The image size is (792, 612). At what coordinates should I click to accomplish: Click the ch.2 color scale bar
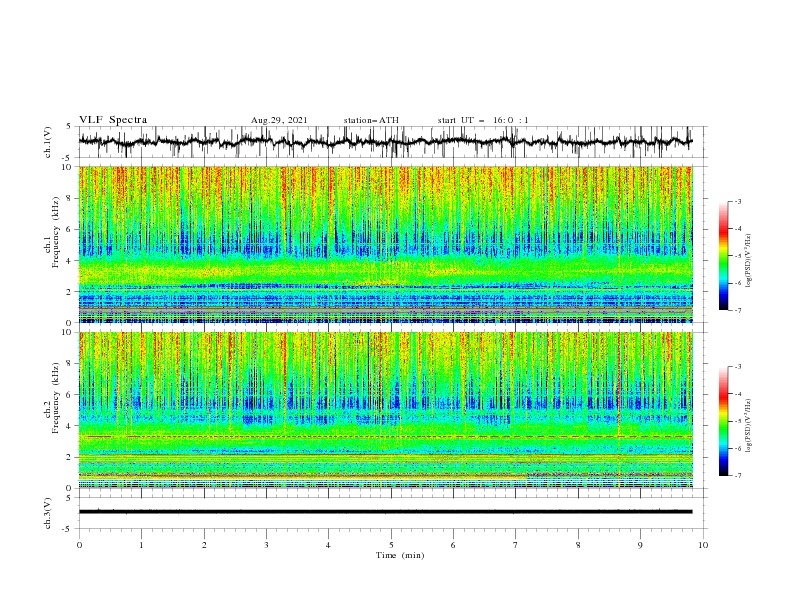point(723,421)
